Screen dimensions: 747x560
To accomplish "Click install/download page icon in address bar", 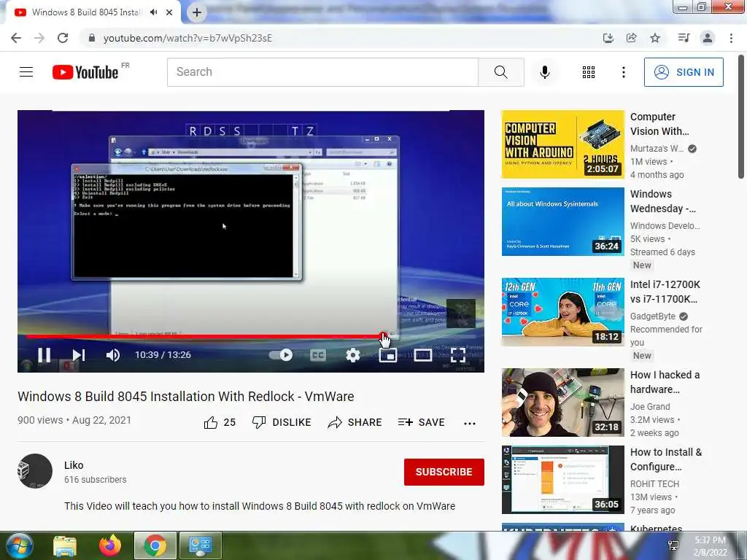I will click(608, 38).
